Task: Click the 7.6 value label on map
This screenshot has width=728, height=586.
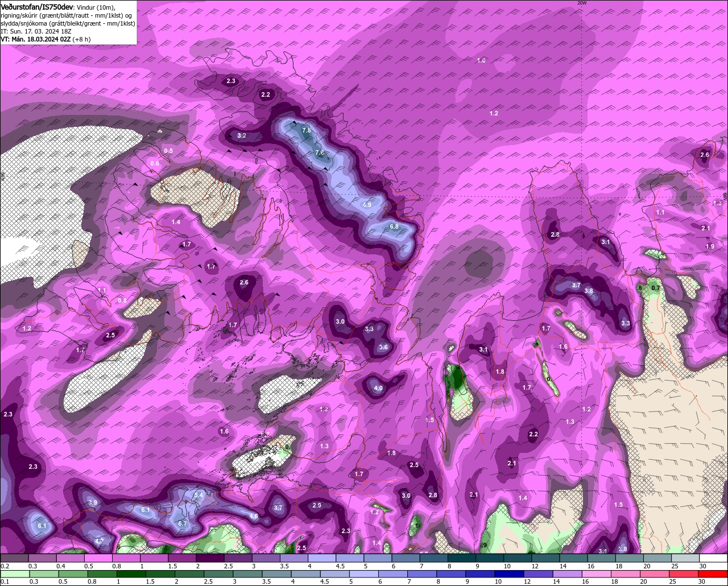Action: pos(320,153)
